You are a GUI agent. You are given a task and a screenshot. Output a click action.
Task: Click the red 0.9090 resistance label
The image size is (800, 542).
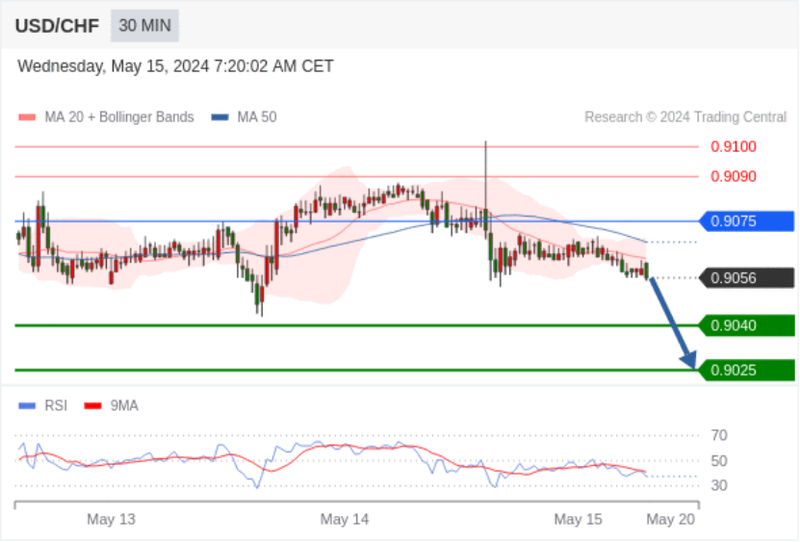click(x=733, y=177)
